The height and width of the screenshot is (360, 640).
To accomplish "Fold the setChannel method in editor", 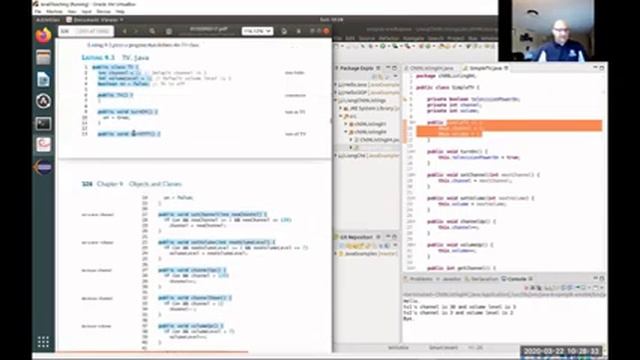I will coord(413,175).
